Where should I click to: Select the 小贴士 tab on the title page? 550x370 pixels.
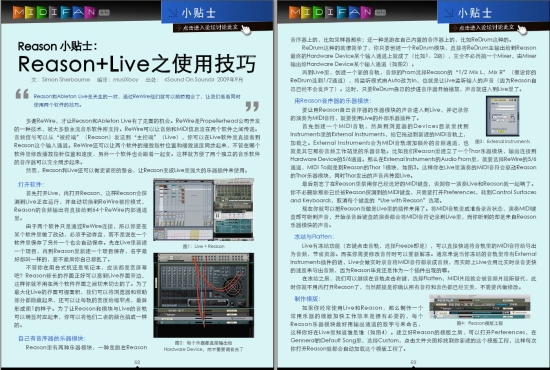click(217, 12)
